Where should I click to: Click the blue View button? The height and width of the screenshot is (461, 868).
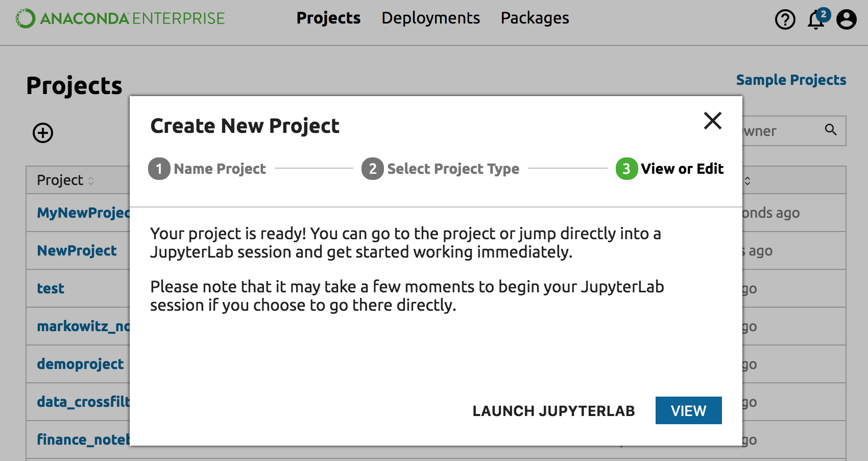688,410
